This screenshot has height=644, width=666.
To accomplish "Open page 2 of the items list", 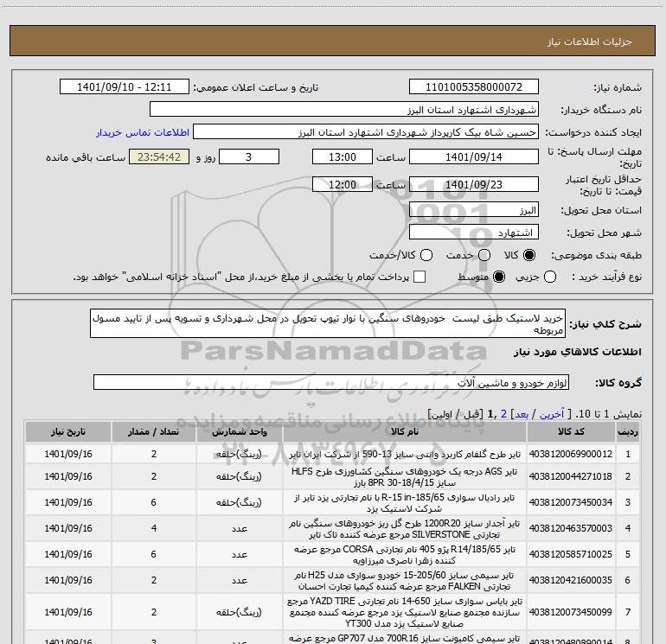I will (503, 414).
